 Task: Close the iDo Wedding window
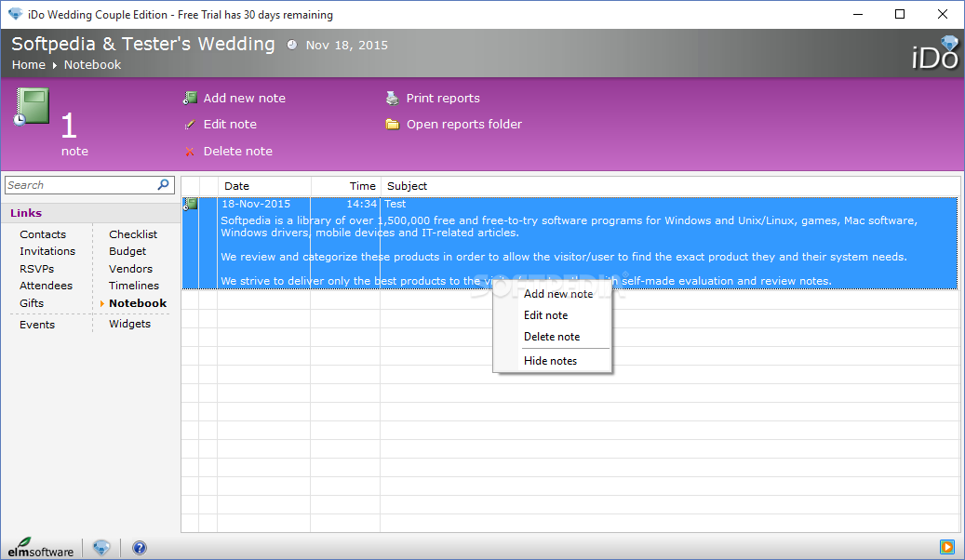943,14
